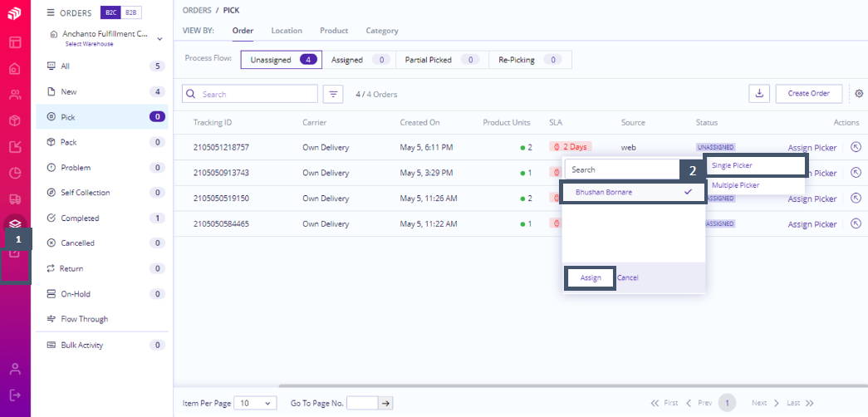
Task: Open Problem orders in sidebar
Action: click(102, 168)
